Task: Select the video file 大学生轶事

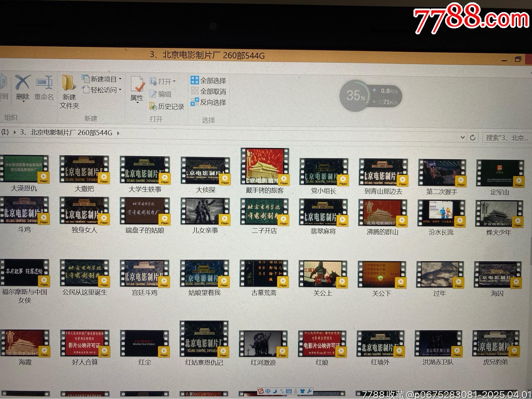Action: coord(145,175)
